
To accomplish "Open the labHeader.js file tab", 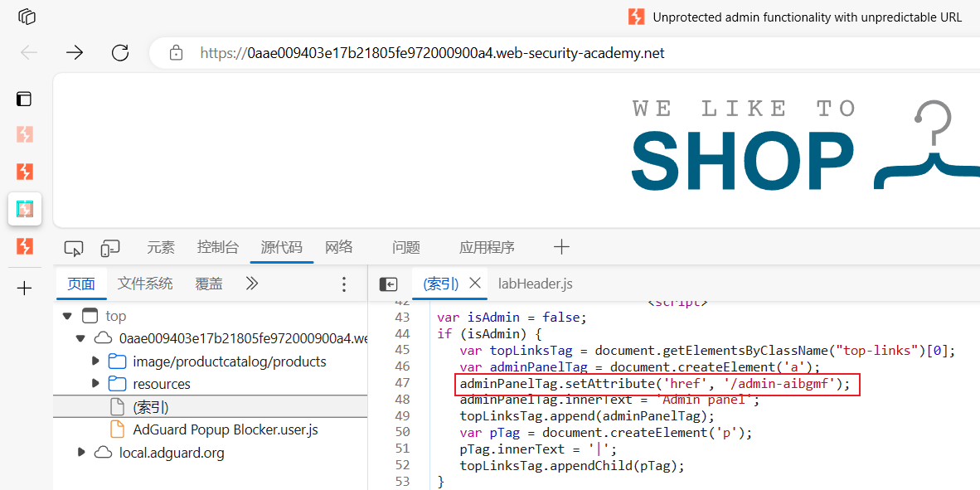I will pyautogui.click(x=536, y=284).
